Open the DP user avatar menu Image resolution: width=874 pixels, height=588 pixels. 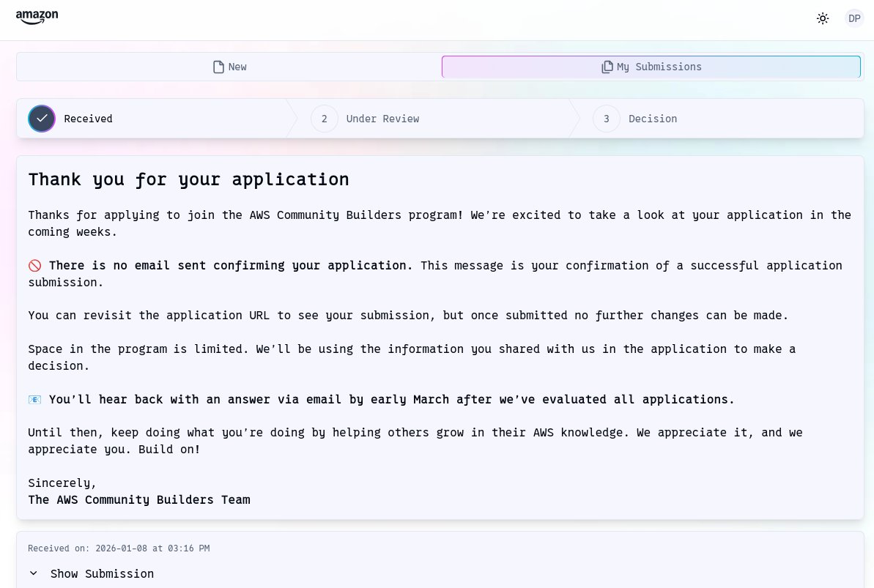pos(854,18)
